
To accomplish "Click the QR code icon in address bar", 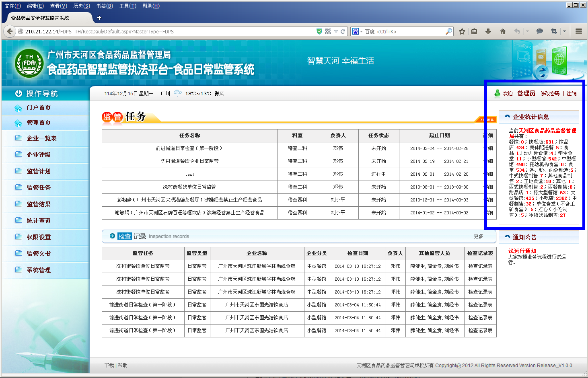I will 328,31.
